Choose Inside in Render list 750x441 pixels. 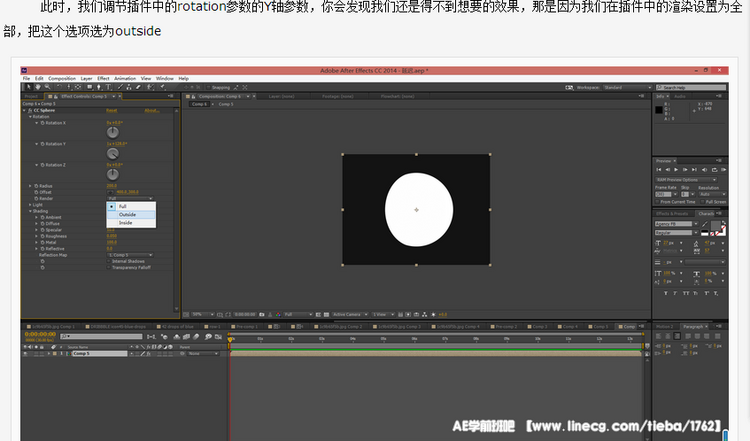[131, 223]
